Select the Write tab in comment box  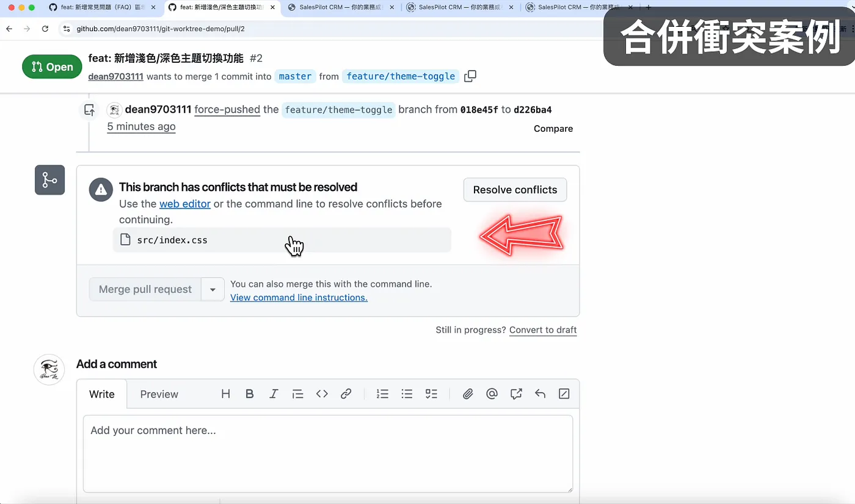[102, 394]
